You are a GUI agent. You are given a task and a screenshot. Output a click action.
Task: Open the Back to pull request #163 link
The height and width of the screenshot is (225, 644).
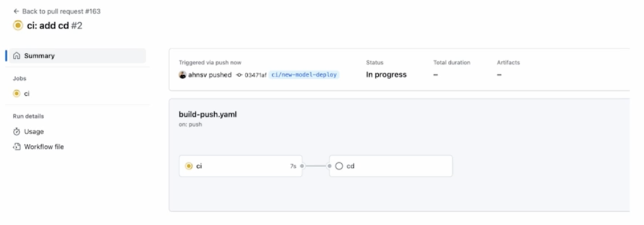pyautogui.click(x=57, y=11)
